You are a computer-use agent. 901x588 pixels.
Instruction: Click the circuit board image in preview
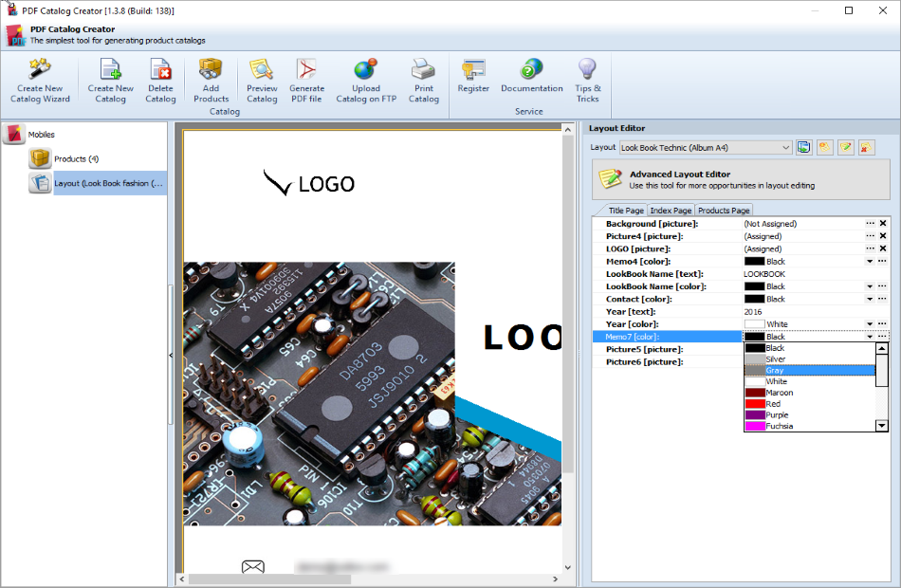coord(372,394)
